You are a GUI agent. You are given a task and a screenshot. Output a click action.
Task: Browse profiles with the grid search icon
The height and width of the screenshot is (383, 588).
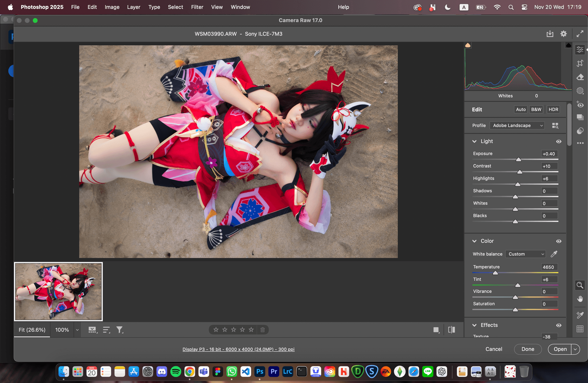click(x=555, y=126)
